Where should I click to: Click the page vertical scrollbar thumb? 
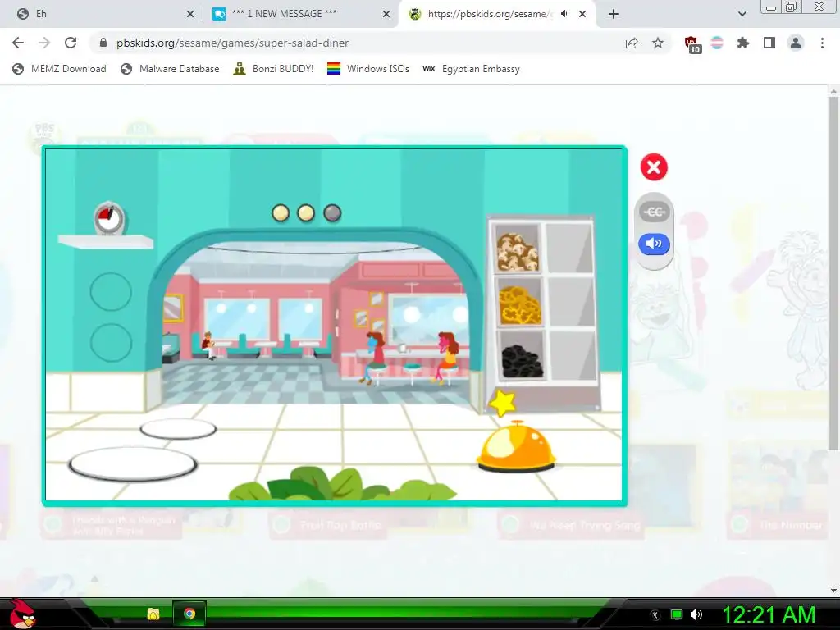tap(833, 273)
